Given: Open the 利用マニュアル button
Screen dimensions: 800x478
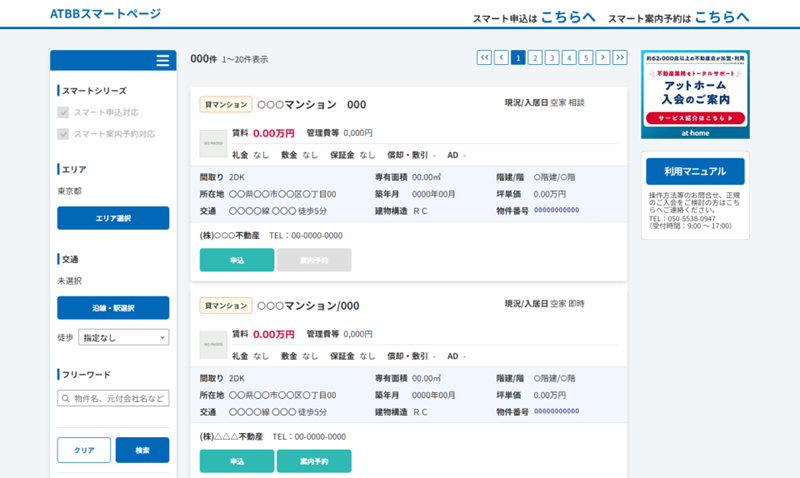Looking at the screenshot, I should point(695,171).
